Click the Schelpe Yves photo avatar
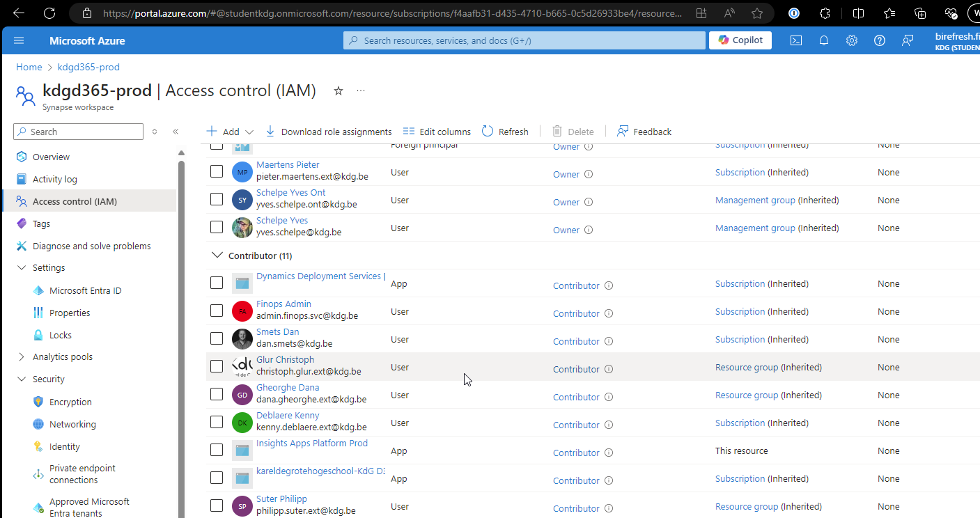This screenshot has height=518, width=980. click(x=242, y=228)
